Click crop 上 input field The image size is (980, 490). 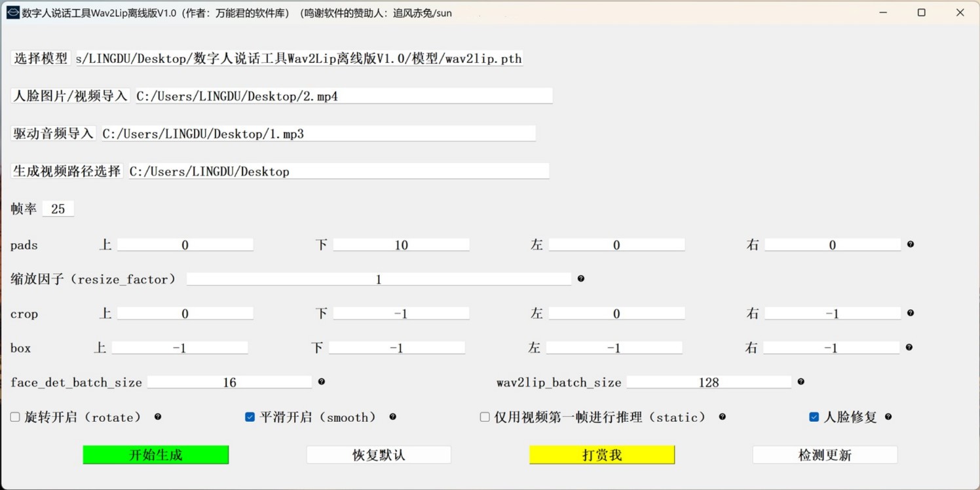pos(185,314)
